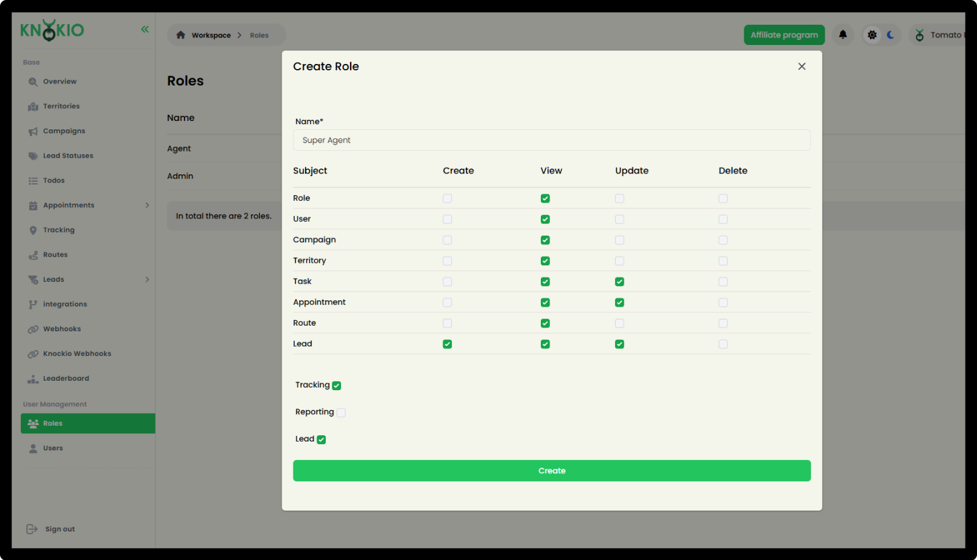
Task: Click the Campaigns megaphone icon
Action: (x=33, y=131)
